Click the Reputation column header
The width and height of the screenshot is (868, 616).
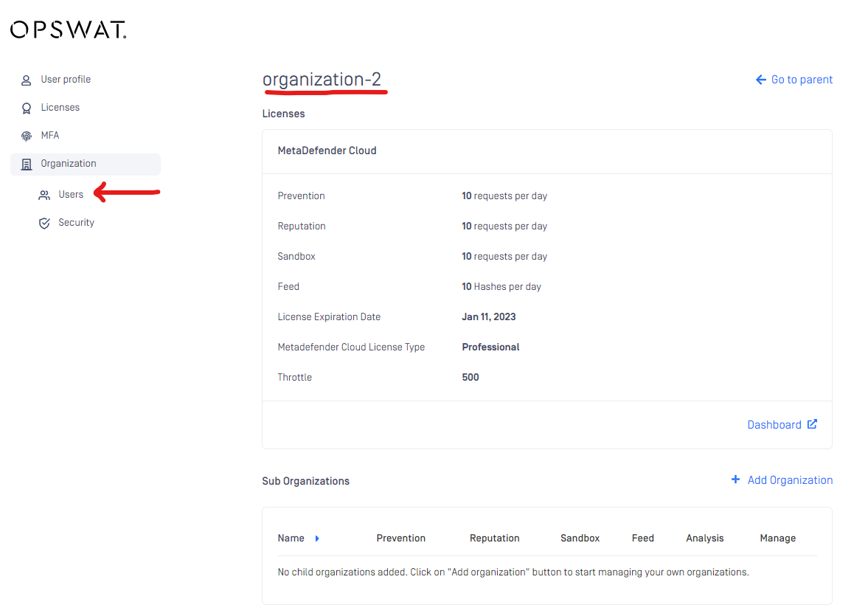coord(494,539)
